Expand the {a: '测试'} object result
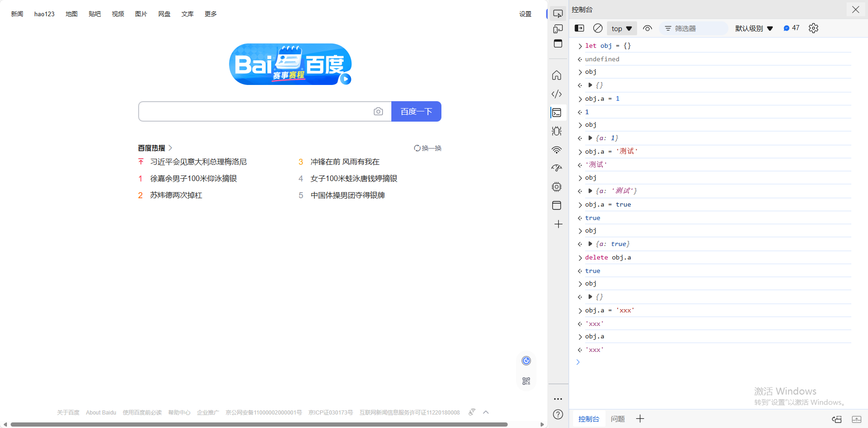868x428 pixels. pyautogui.click(x=590, y=191)
